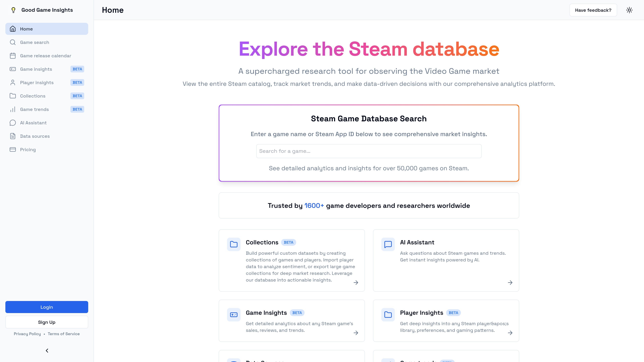Click the Search for a game field
644x362 pixels.
coord(369,151)
